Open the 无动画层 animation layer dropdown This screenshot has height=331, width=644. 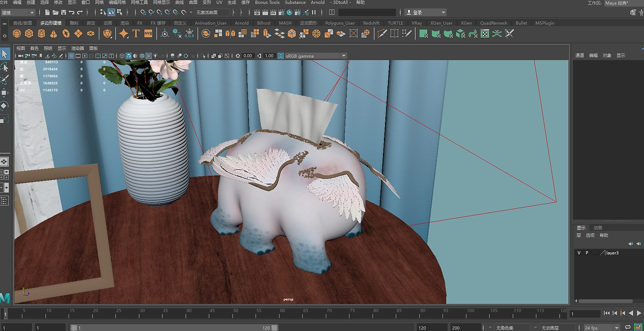557,328
